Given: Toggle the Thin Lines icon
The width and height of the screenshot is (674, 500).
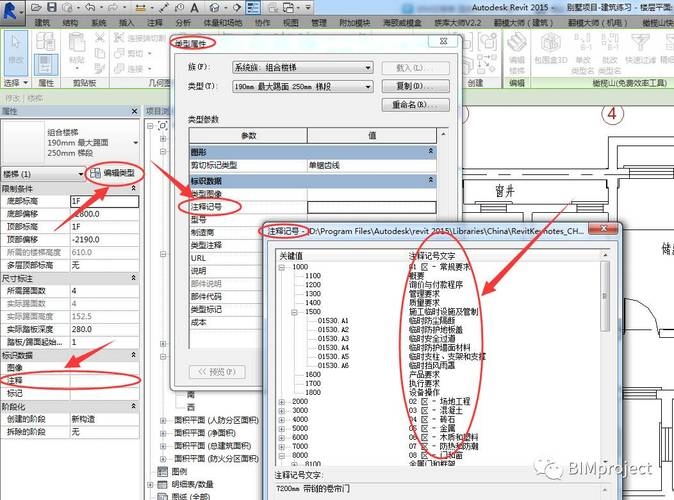Looking at the screenshot, I should 253,7.
